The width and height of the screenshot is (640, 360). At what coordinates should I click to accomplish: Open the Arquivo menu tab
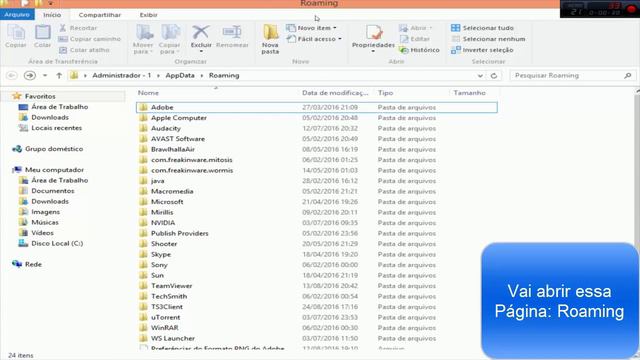pos(17,14)
